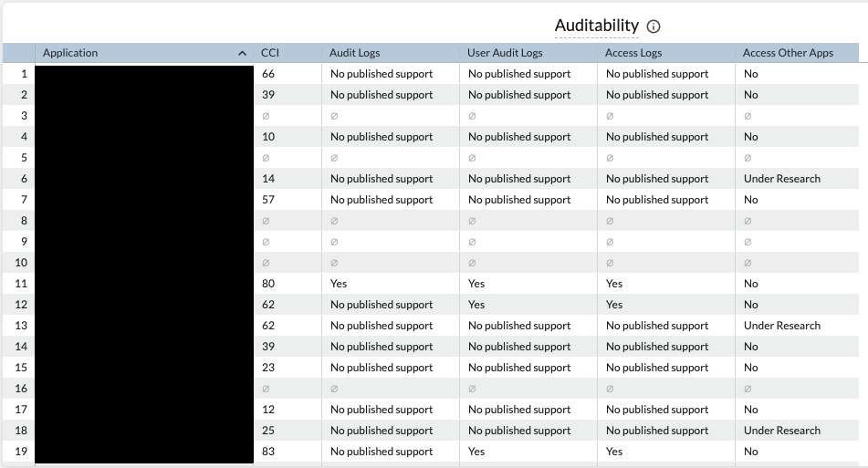Sort by the Application column header

point(70,53)
